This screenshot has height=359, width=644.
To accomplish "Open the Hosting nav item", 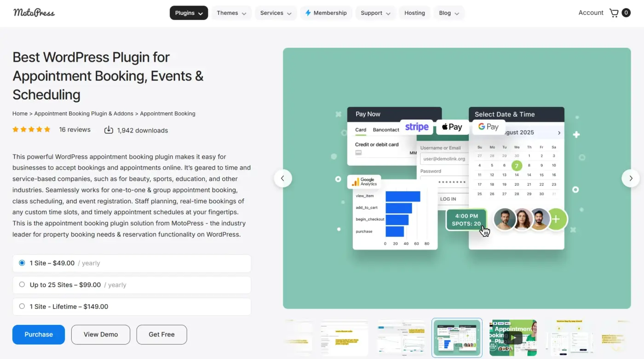I will click(x=414, y=13).
